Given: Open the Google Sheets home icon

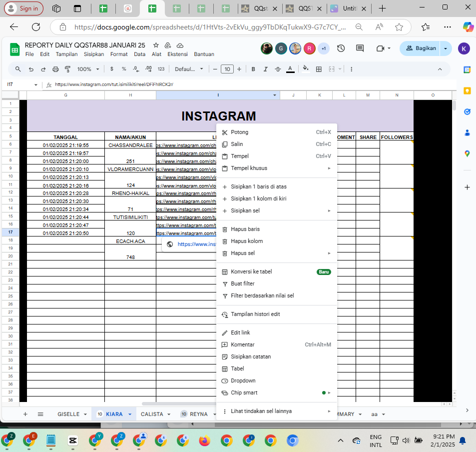Looking at the screenshot, I should [14, 49].
